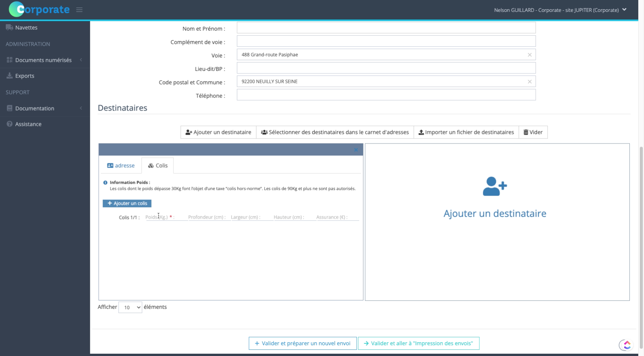
Task: Click the large Ajouter un destinataire link
Action: pyautogui.click(x=495, y=213)
